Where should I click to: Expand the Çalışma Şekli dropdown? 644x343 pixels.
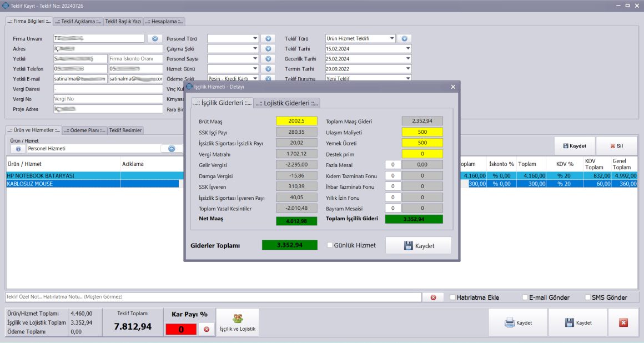(255, 49)
